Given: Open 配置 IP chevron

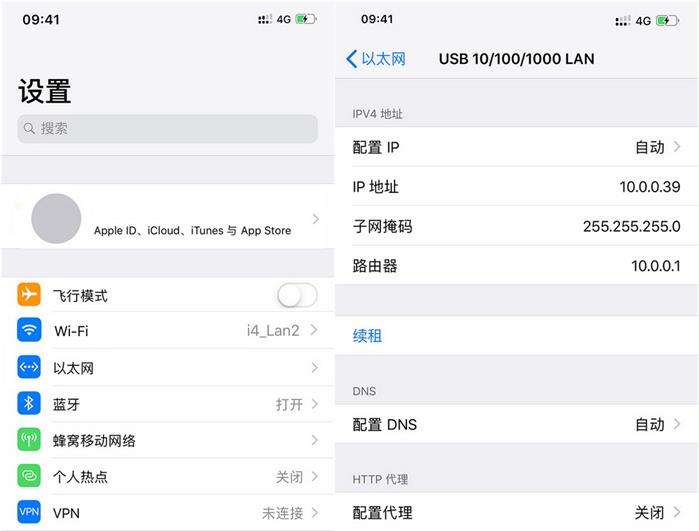Looking at the screenshot, I should 677,146.
